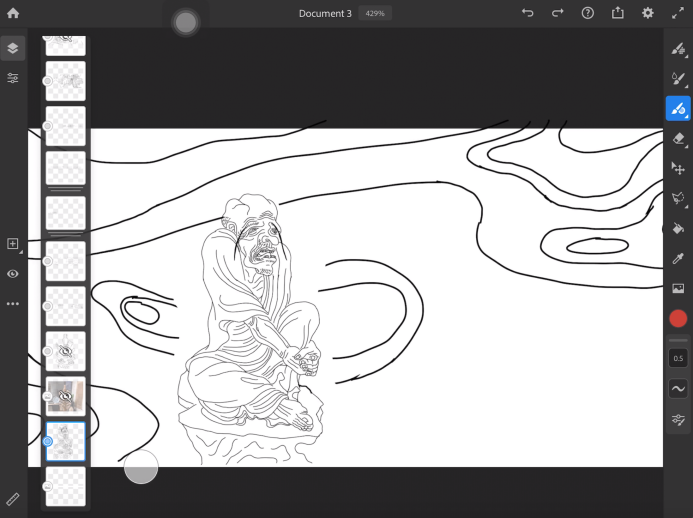693x518 pixels.
Task: Toggle layer visibility with the eye icon
Action: (13, 274)
